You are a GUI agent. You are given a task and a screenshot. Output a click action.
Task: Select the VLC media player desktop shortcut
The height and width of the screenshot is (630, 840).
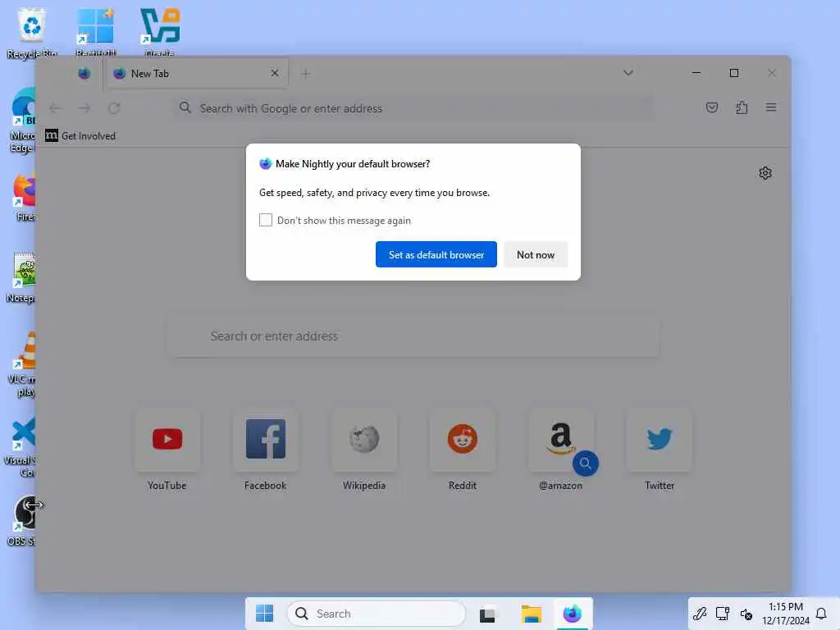coord(22,364)
